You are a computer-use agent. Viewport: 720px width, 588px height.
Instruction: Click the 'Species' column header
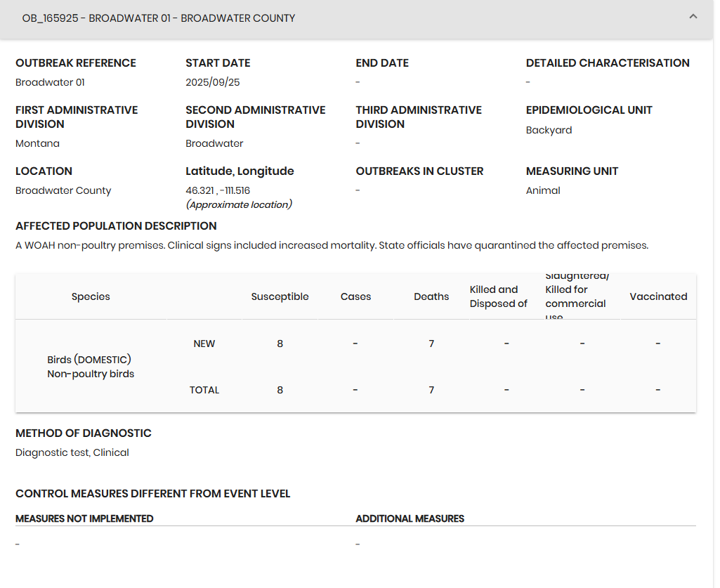coord(91,296)
